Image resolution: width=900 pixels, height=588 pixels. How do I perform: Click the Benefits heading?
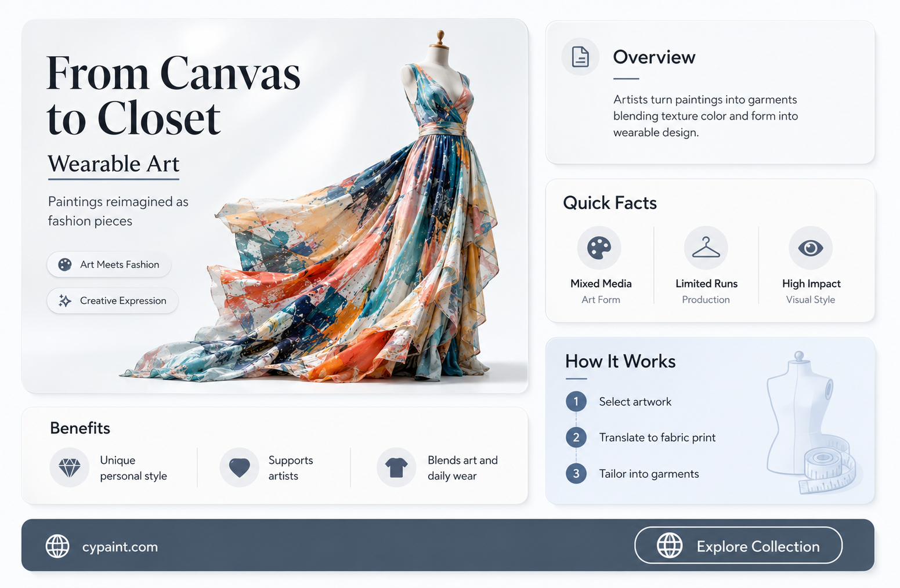coord(80,428)
